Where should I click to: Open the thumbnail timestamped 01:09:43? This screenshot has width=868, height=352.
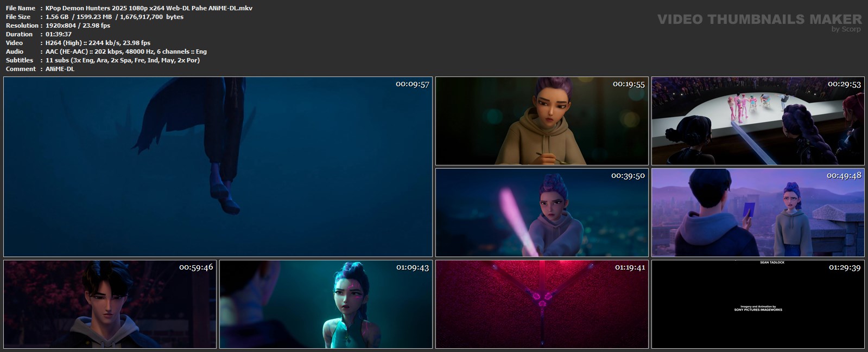tap(326, 304)
